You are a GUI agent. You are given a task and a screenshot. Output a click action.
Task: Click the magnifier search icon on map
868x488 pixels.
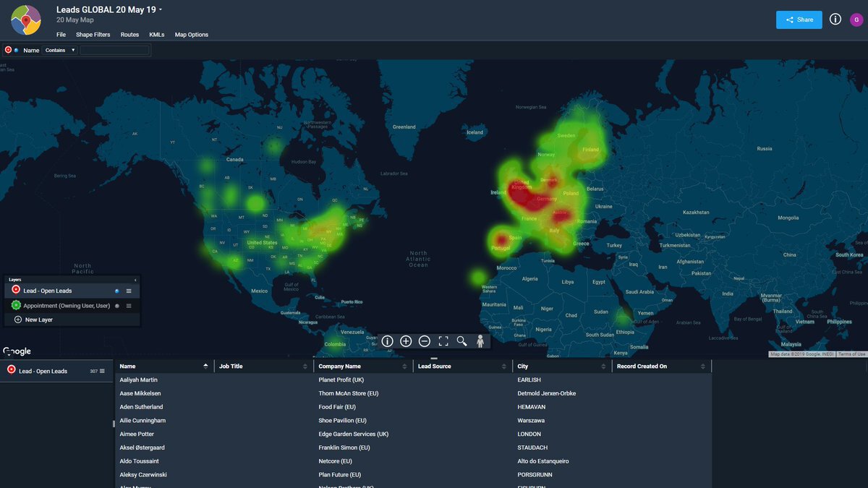[x=461, y=341]
